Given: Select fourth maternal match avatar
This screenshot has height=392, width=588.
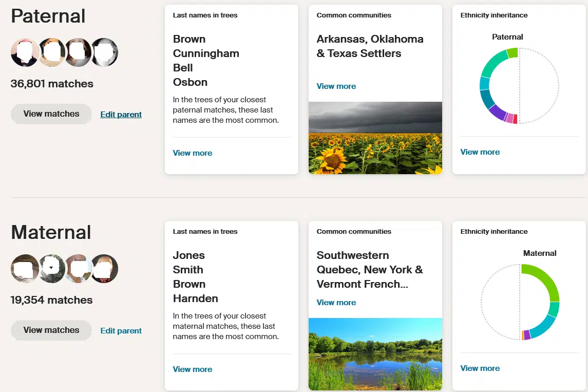Looking at the screenshot, I should pyautogui.click(x=105, y=269).
